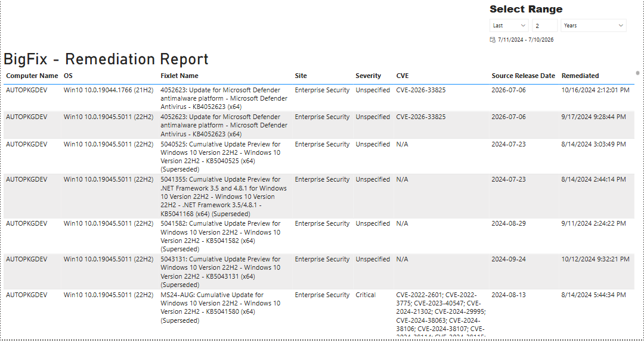Image resolution: width=644 pixels, height=343 pixels.
Task: Select remediated time '9/17/2024 9:28:44 PM'
Action: pyautogui.click(x=593, y=117)
